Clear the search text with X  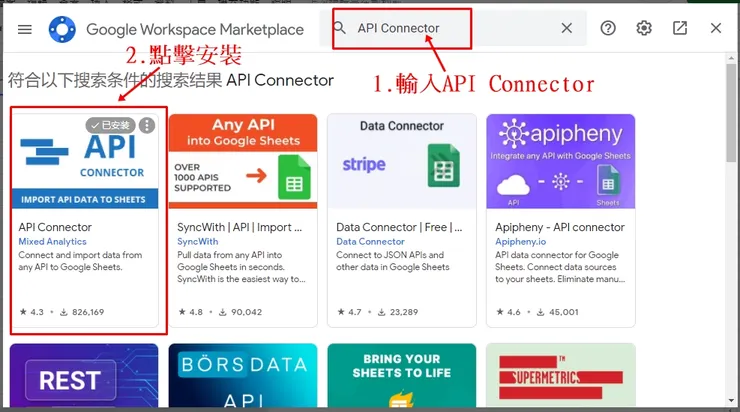tap(567, 28)
